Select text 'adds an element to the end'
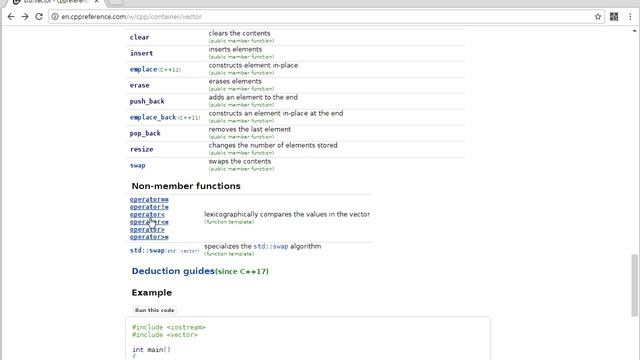The height and width of the screenshot is (360, 640). tap(253, 97)
